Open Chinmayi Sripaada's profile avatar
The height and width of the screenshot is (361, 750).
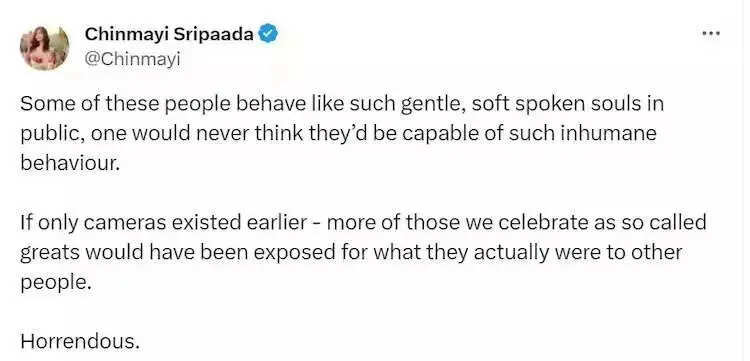click(x=44, y=47)
